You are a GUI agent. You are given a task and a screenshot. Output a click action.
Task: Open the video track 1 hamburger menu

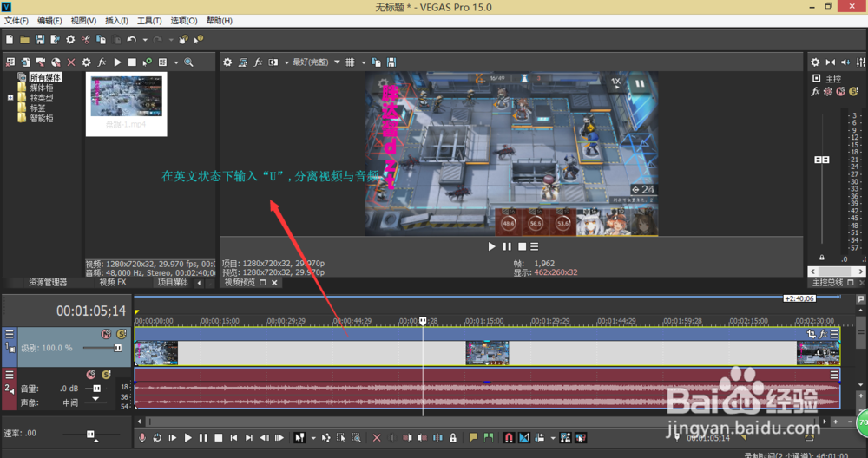point(10,334)
